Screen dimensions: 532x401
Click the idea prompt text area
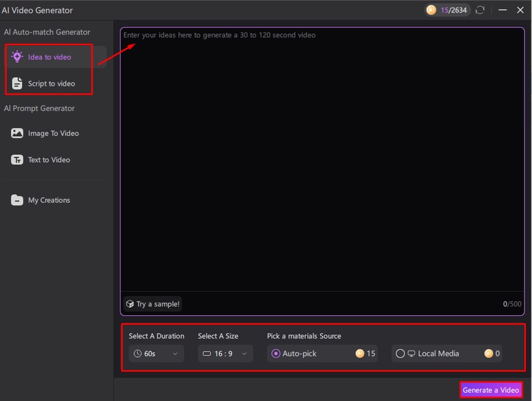point(324,166)
